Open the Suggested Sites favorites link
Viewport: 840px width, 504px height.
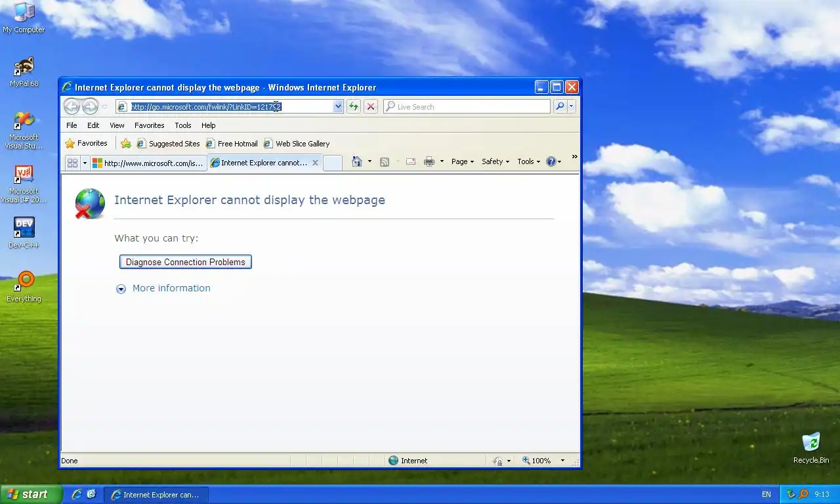pyautogui.click(x=168, y=144)
